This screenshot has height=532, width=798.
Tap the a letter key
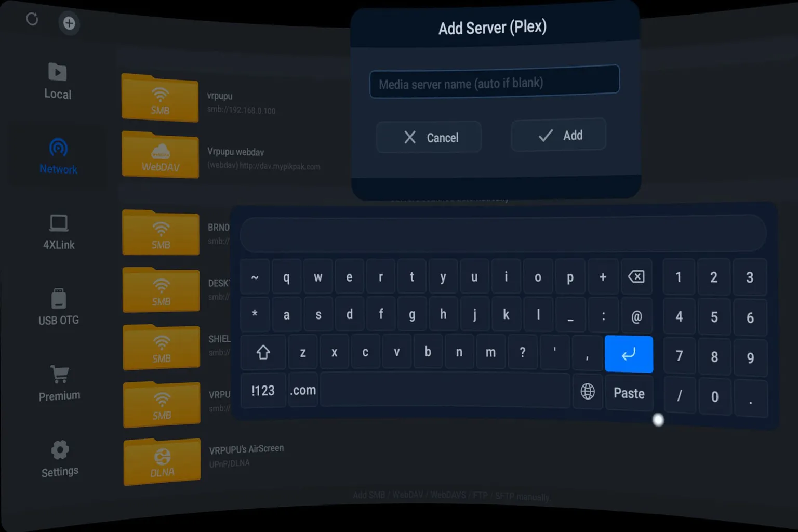pos(286,314)
